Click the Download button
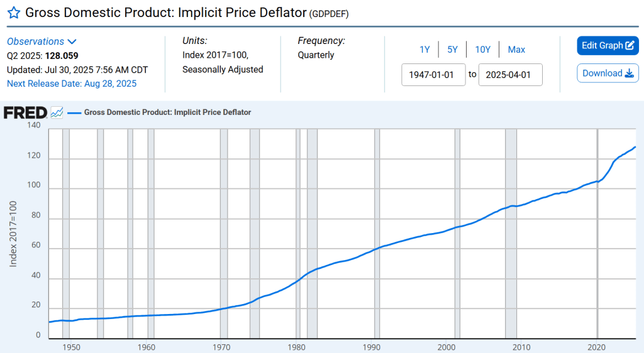 pos(608,73)
